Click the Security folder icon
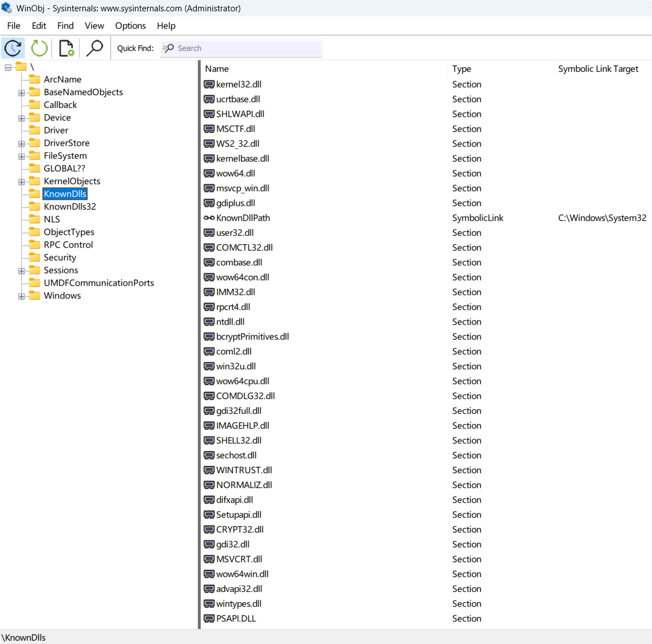652x644 pixels. 35,257
